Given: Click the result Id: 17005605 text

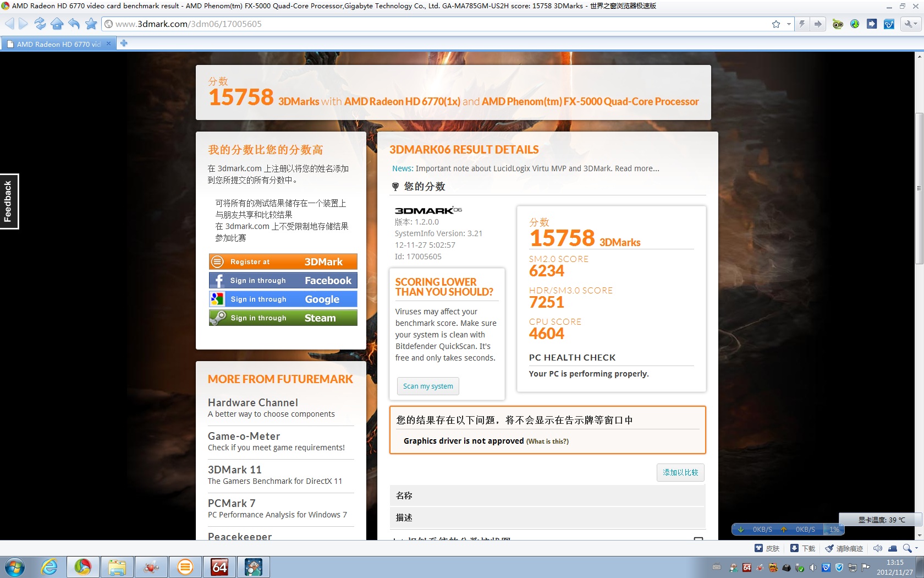Looking at the screenshot, I should click(418, 257).
